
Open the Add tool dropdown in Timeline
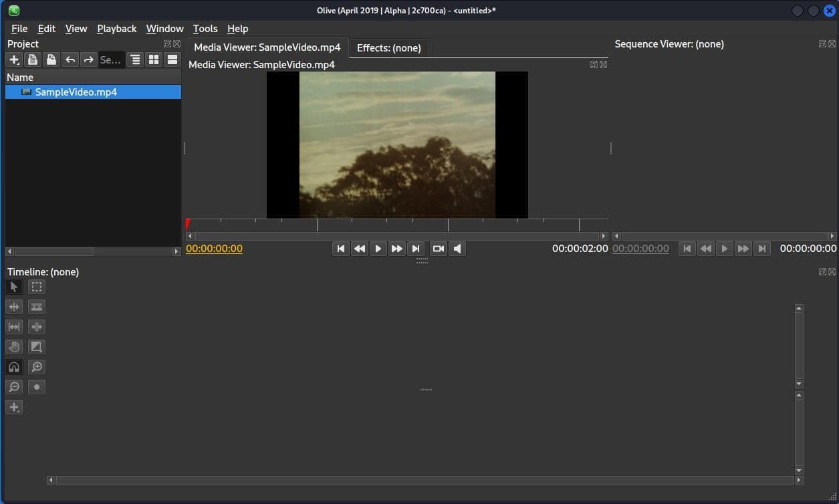14,407
